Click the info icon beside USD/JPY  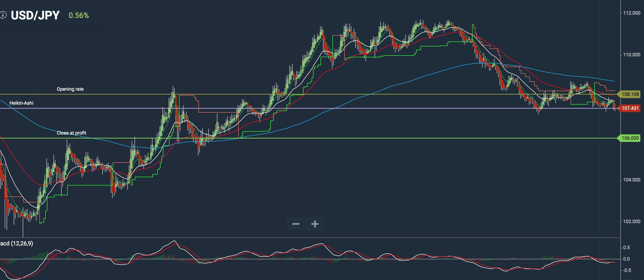coord(3,15)
